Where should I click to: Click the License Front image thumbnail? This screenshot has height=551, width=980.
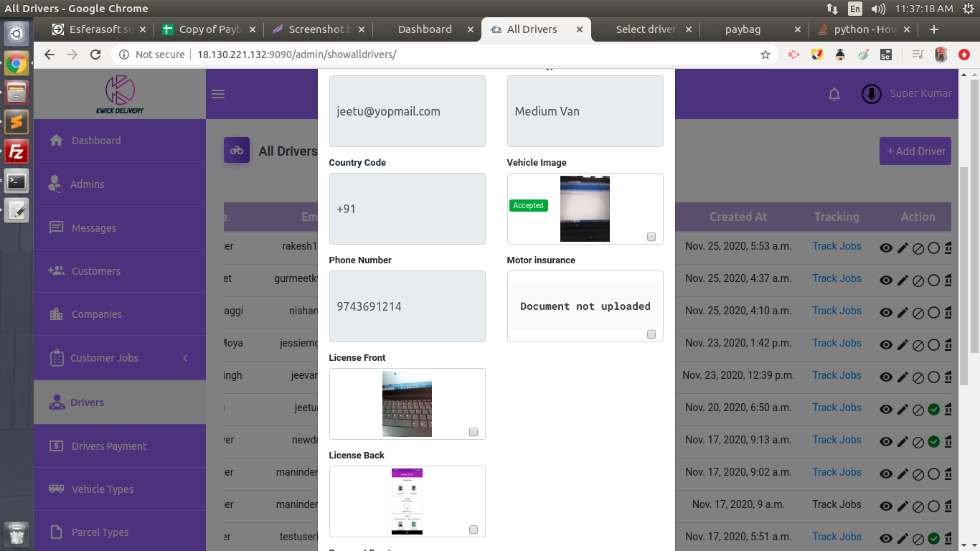coord(407,404)
